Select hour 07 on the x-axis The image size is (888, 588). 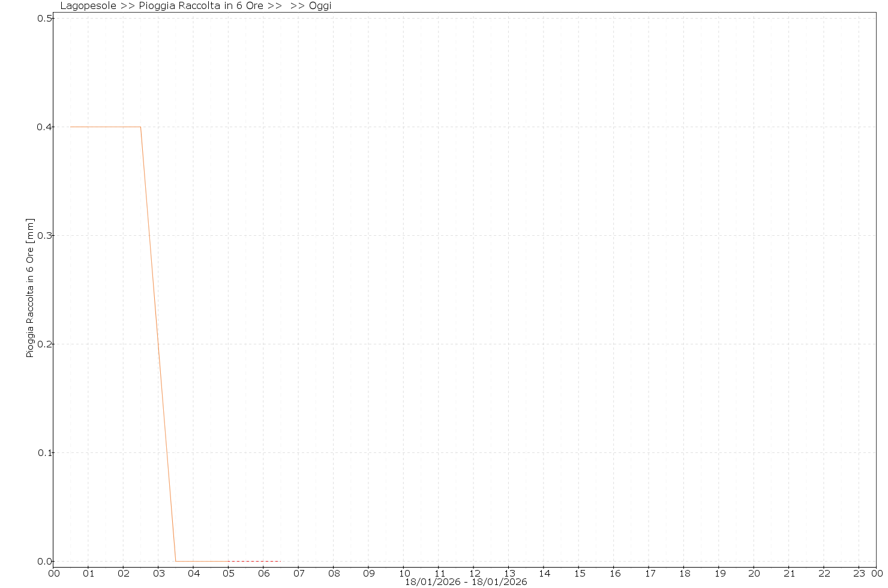299,574
